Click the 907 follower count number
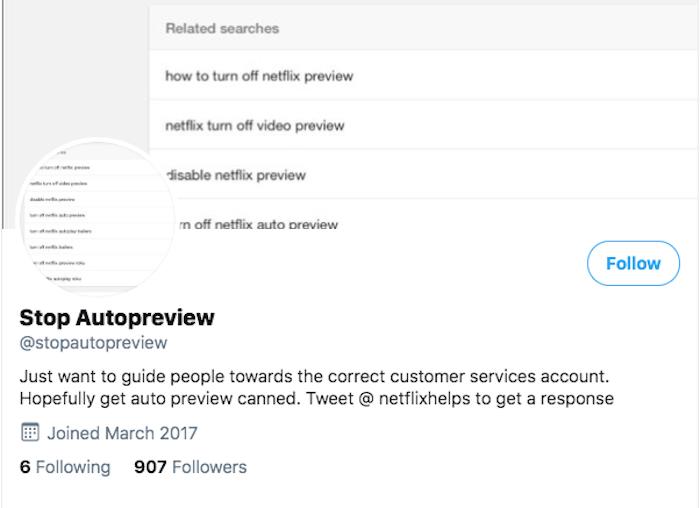Screen dimensions: 700x508 pyautogui.click(x=150, y=467)
